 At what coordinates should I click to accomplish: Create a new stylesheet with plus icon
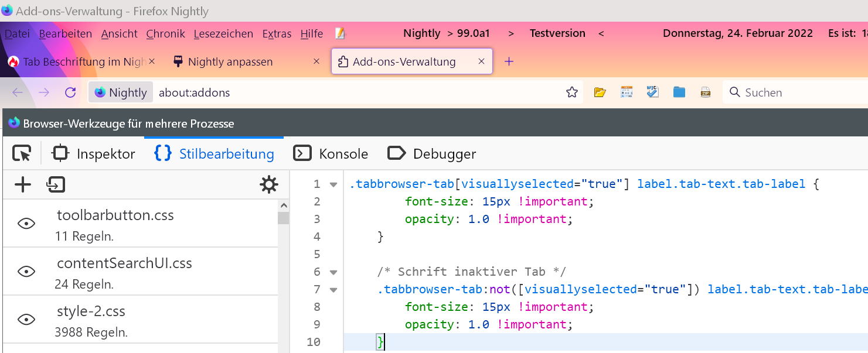pyautogui.click(x=23, y=185)
